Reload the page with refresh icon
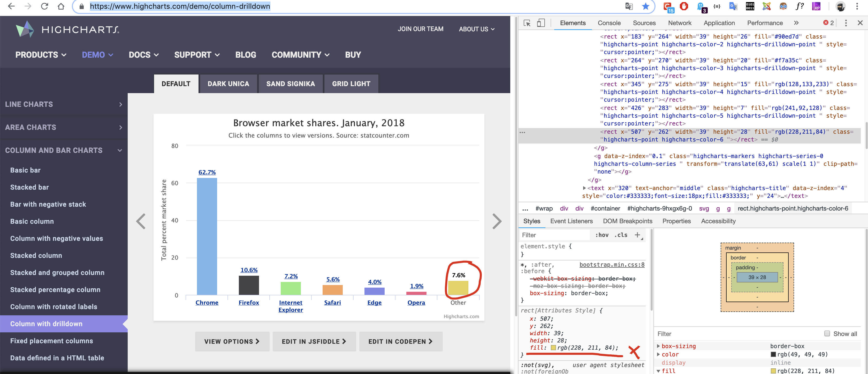This screenshot has width=868, height=374. click(44, 6)
